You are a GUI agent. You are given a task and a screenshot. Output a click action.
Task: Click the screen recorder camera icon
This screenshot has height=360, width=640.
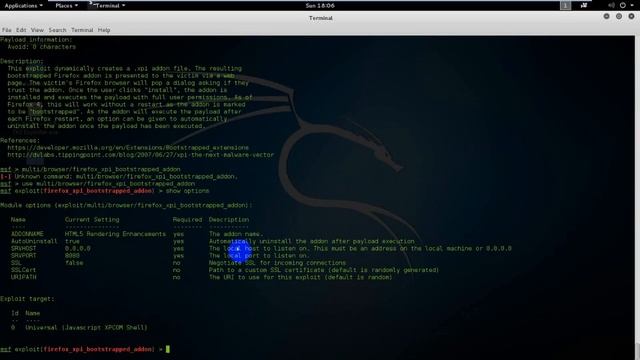point(584,5)
